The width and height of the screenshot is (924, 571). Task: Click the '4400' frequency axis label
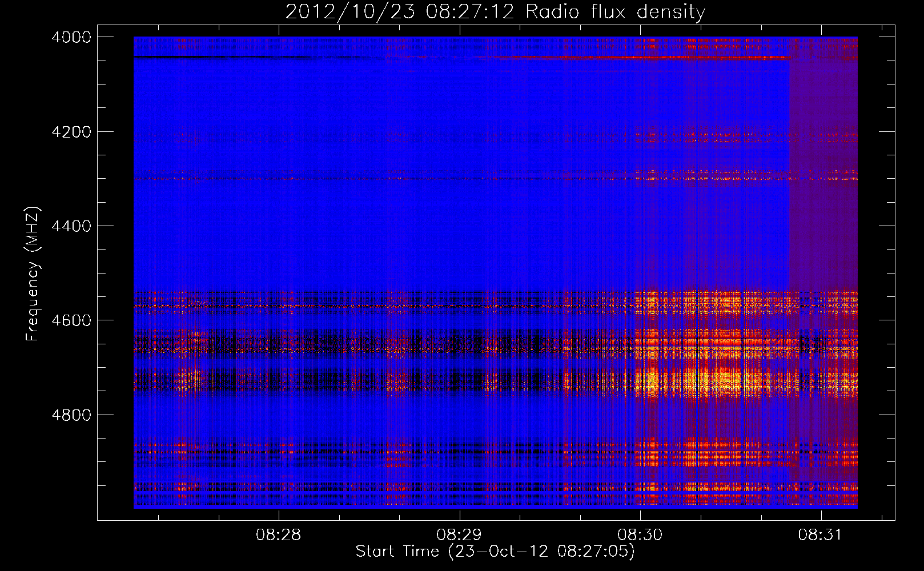(x=71, y=226)
